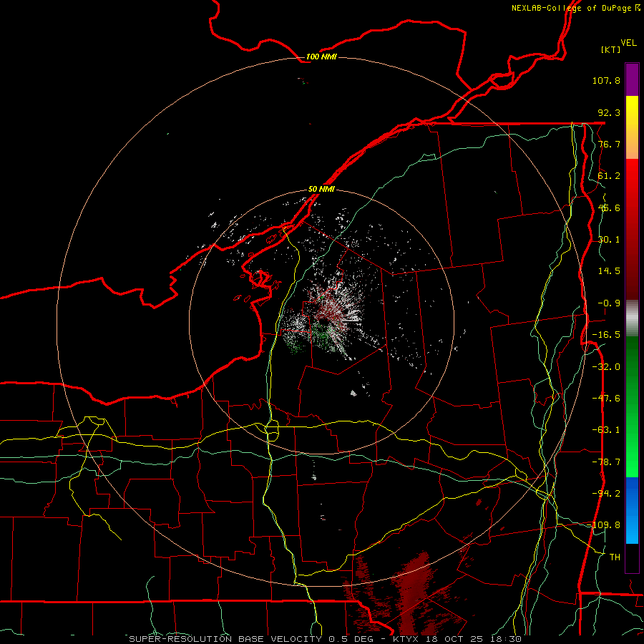Click the 30.1 velocity scale value
The width and height of the screenshot is (644, 644).
[609, 240]
